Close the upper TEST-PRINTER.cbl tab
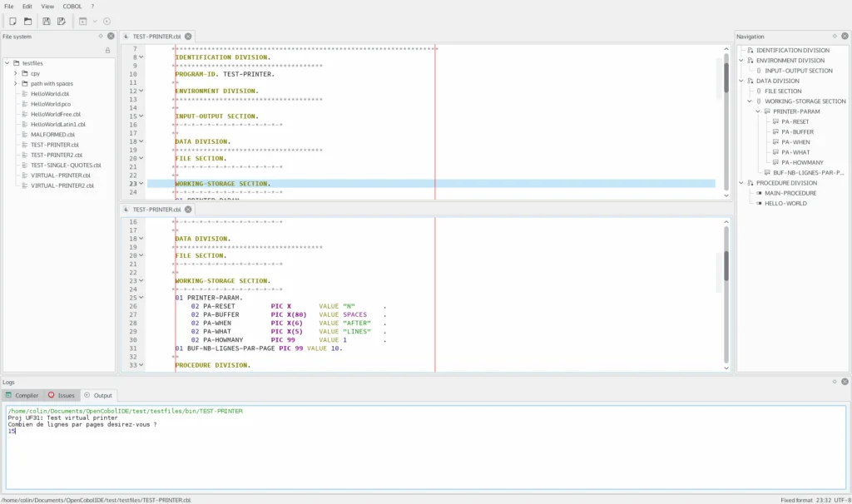 pyautogui.click(x=188, y=37)
